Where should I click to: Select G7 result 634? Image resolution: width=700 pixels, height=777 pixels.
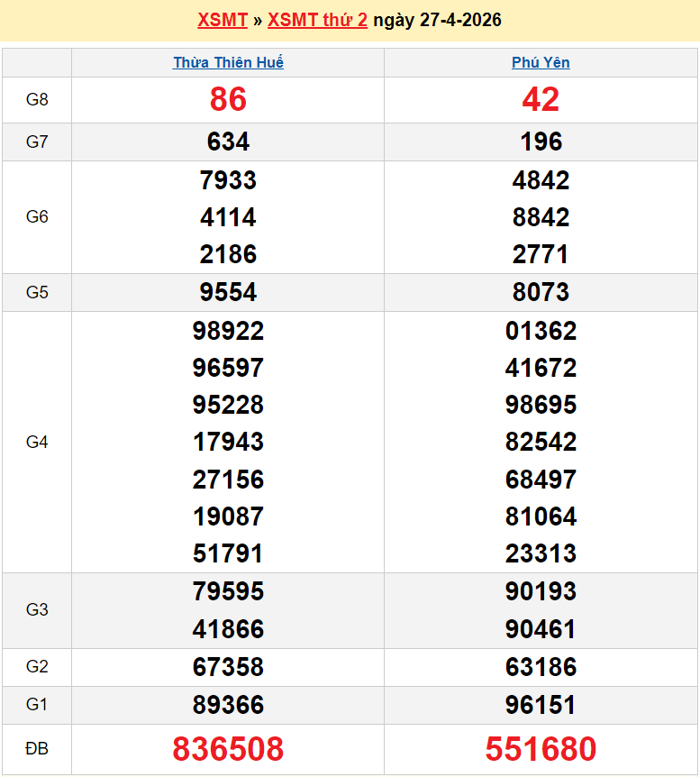tap(228, 142)
